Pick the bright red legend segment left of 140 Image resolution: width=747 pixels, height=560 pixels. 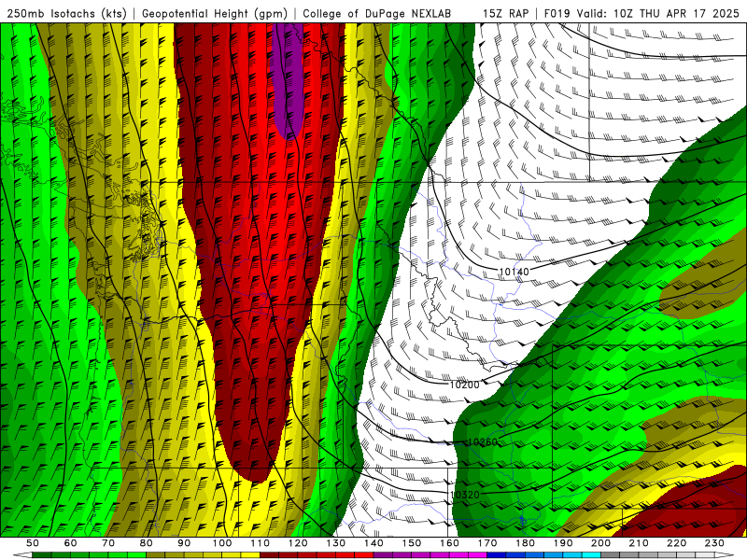(364, 555)
